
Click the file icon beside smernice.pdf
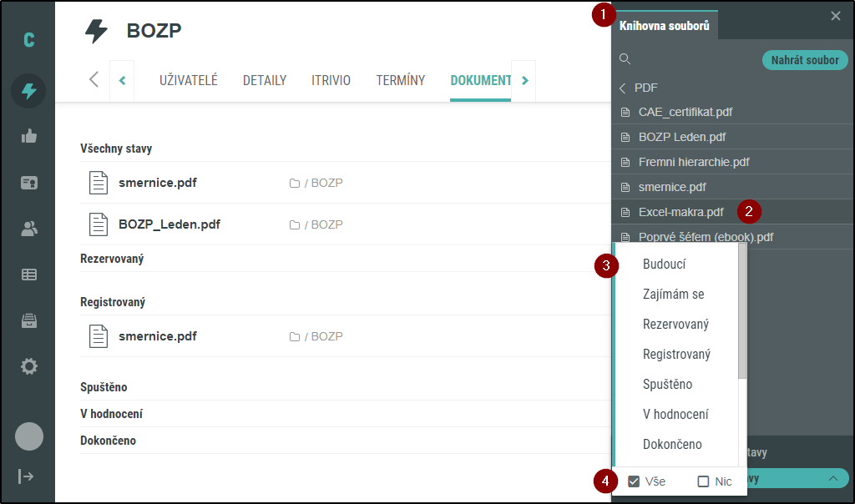(x=98, y=182)
